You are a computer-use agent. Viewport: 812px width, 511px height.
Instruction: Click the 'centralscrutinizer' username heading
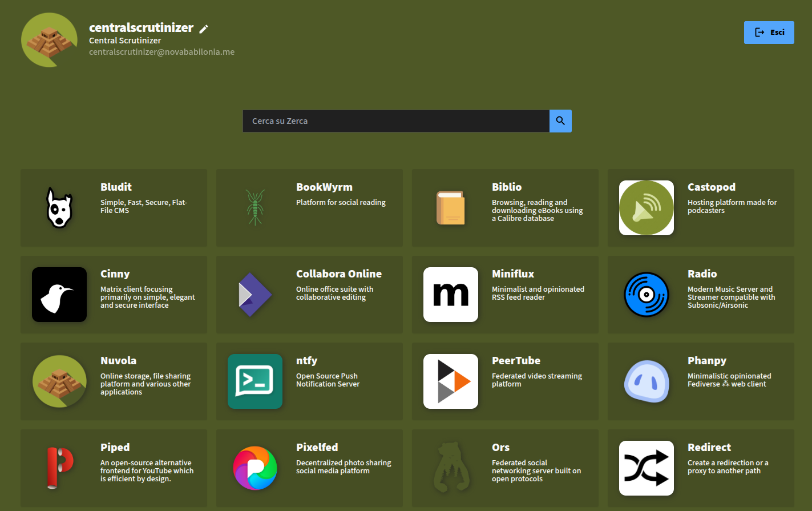click(141, 27)
